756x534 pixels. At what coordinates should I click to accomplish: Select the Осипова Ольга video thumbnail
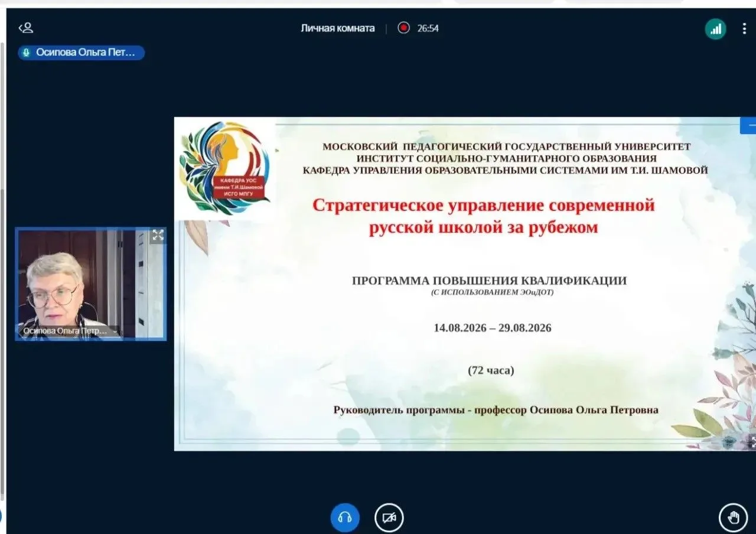pyautogui.click(x=90, y=284)
